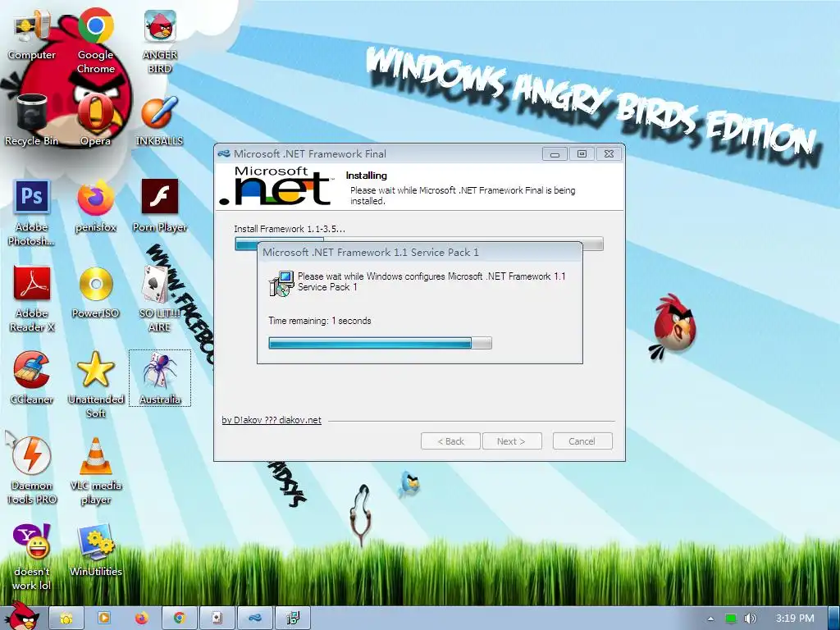Click the Service Pack 1 dialog title bar
Image resolution: width=840 pixels, height=630 pixels.
click(x=420, y=253)
